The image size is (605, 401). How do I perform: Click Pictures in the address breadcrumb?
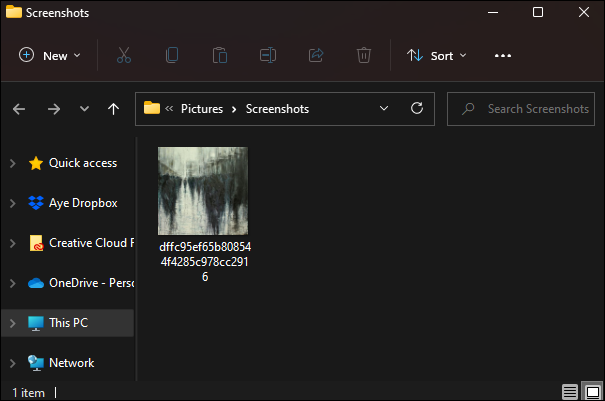tap(201, 108)
